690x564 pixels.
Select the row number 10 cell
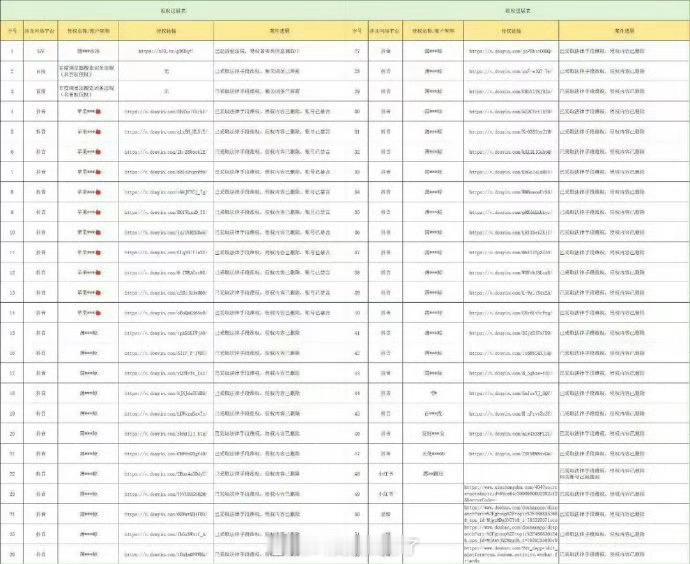coord(12,232)
